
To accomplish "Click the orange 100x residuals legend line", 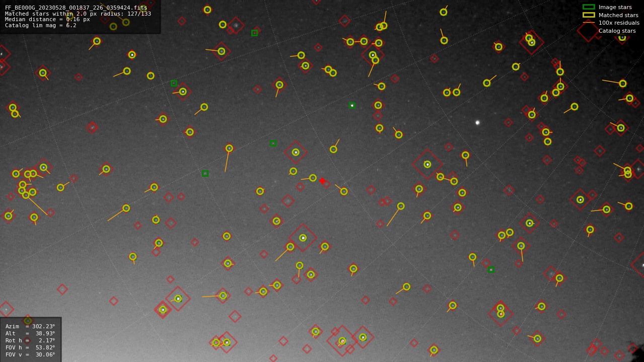I will (589, 23).
